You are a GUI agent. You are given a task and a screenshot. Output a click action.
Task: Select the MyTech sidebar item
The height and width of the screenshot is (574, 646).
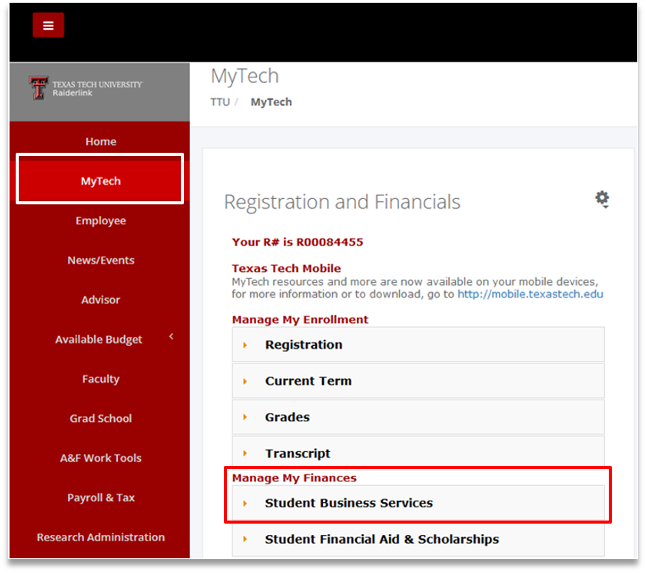click(x=100, y=181)
